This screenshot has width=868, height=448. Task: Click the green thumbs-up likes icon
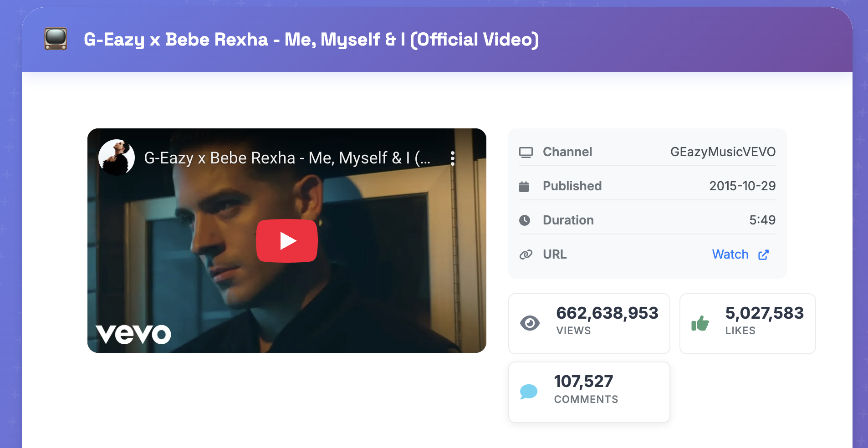point(700,323)
